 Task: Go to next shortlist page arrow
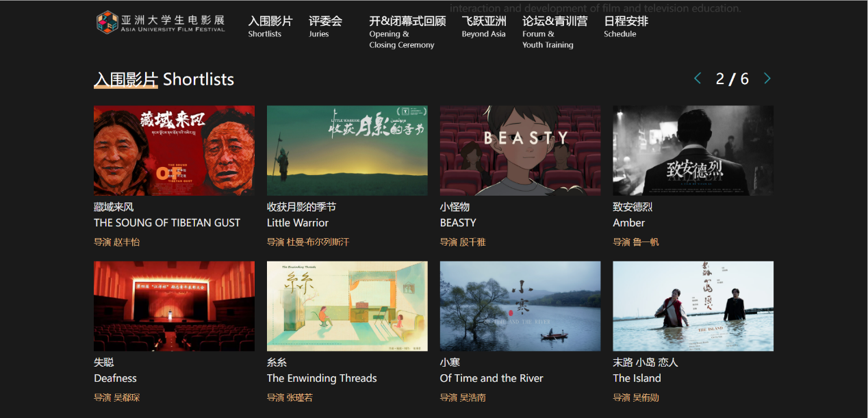767,79
